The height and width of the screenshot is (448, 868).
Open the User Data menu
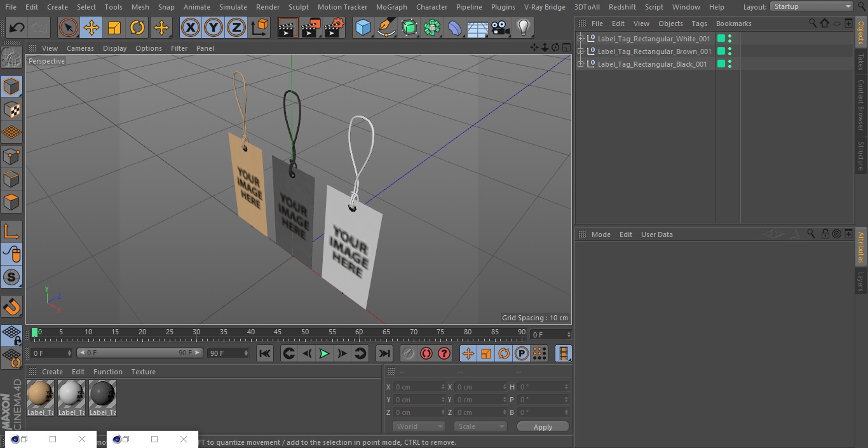click(x=657, y=234)
